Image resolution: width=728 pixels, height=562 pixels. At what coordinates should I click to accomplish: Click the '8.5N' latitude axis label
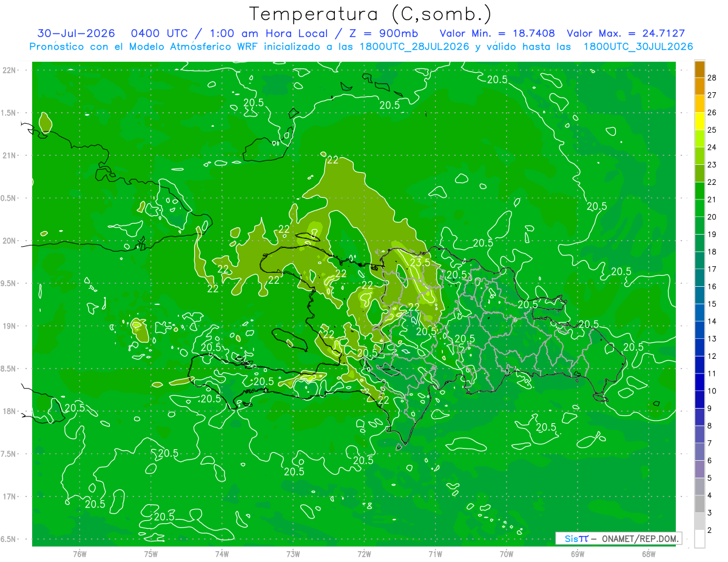(x=9, y=369)
